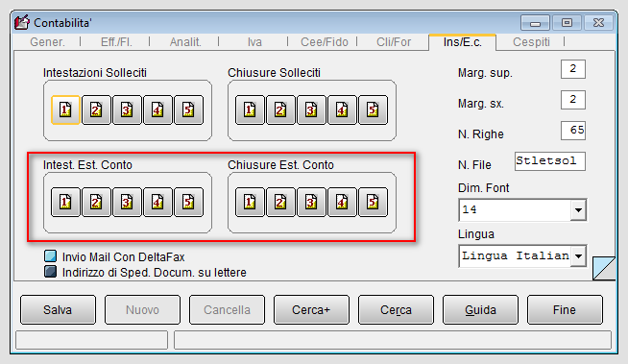
Task: Maximize the Contabilita' window
Action: pos(567,23)
